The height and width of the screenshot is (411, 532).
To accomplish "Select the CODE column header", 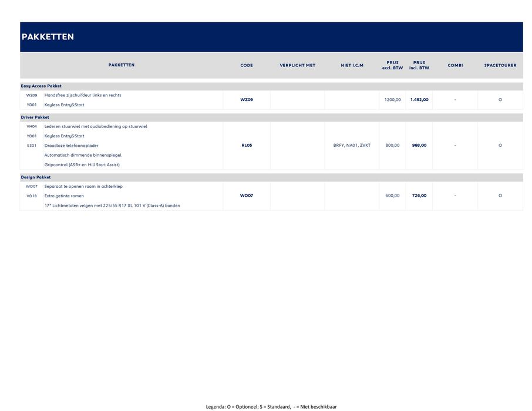I will point(247,65).
